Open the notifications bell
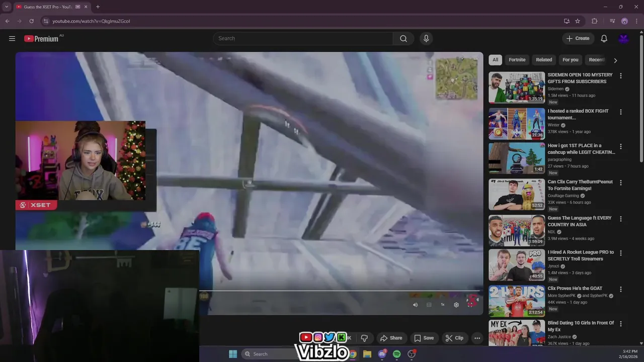Image resolution: width=644 pixels, height=362 pixels. (604, 39)
